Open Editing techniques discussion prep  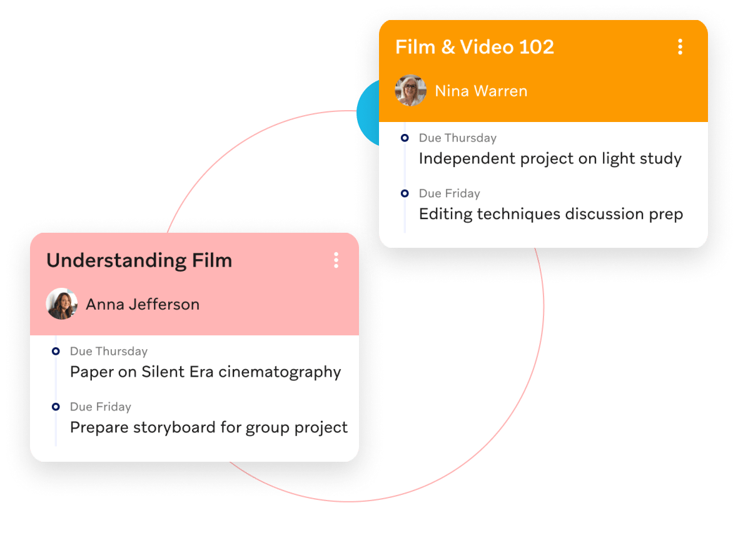click(x=550, y=214)
